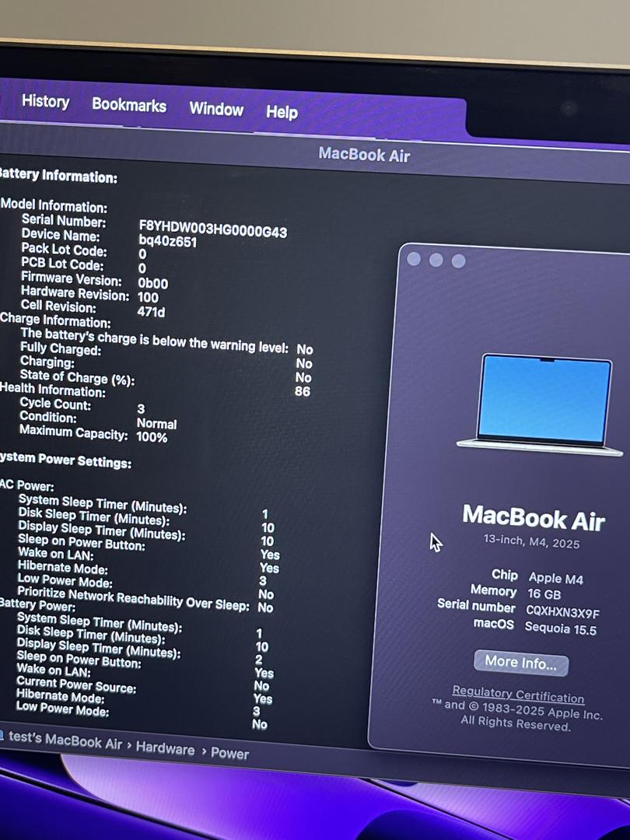This screenshot has width=630, height=840.
Task: Open the Help menu
Action: pos(282,112)
